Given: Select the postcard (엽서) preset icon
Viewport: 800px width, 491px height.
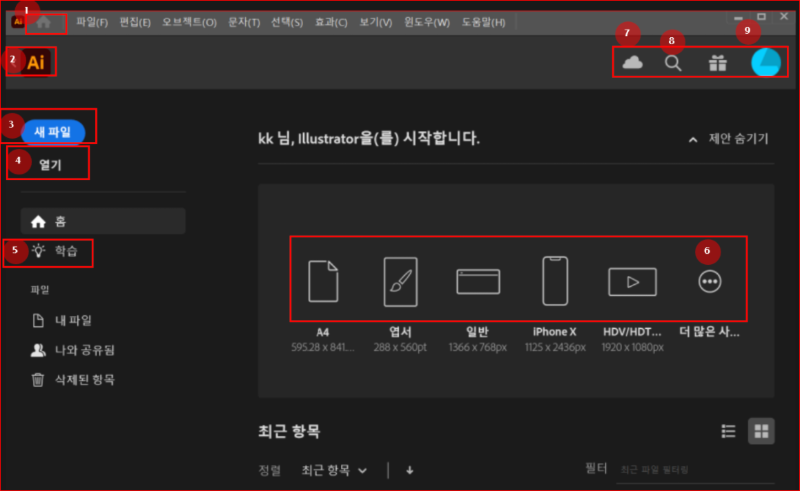Looking at the screenshot, I should pos(401,282).
